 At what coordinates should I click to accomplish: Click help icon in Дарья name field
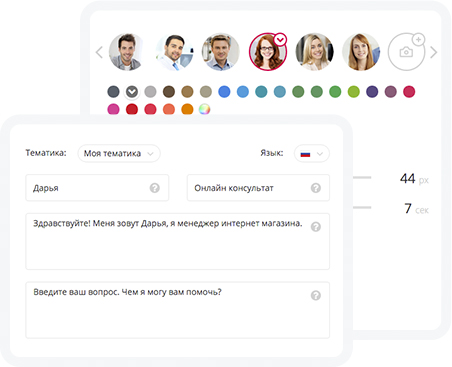154,188
